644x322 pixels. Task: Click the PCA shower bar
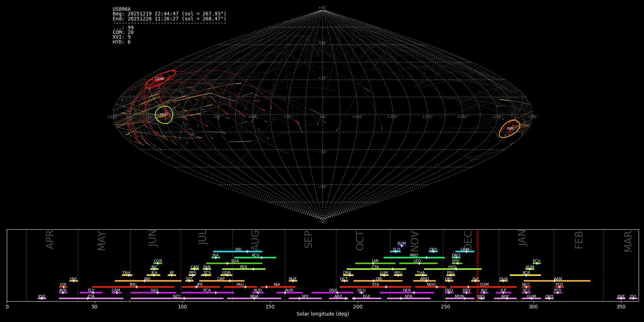click(208, 293)
